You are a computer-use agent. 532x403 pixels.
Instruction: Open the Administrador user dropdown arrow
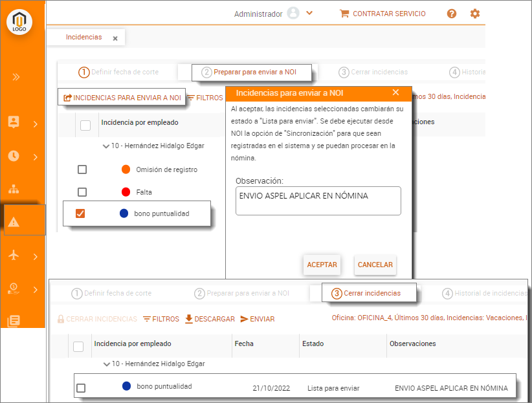pyautogui.click(x=309, y=13)
